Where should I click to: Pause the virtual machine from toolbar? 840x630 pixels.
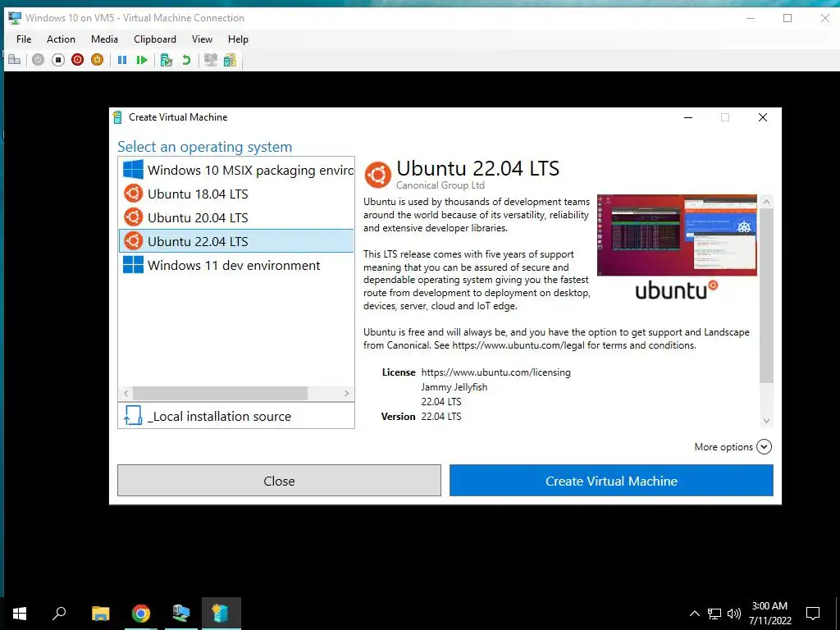tap(122, 60)
